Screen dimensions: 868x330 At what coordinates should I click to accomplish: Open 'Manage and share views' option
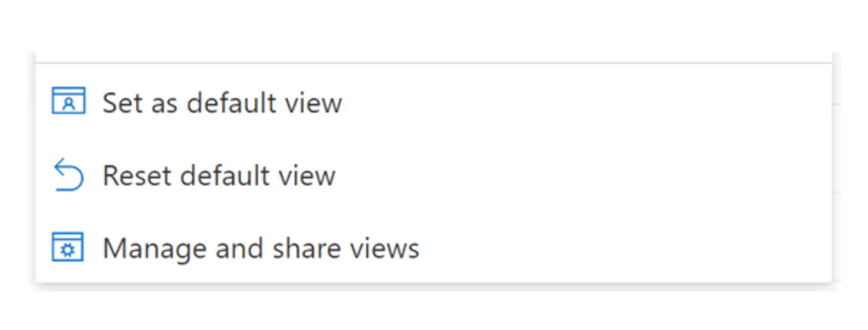434,248
